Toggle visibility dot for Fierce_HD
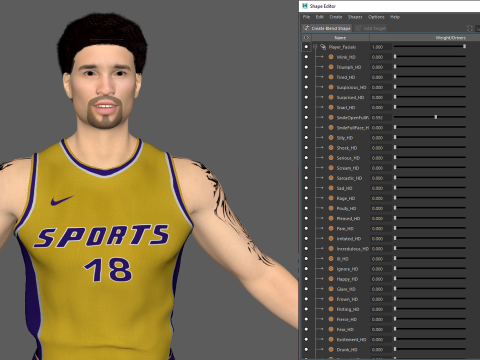The height and width of the screenshot is (360, 480). (306, 319)
